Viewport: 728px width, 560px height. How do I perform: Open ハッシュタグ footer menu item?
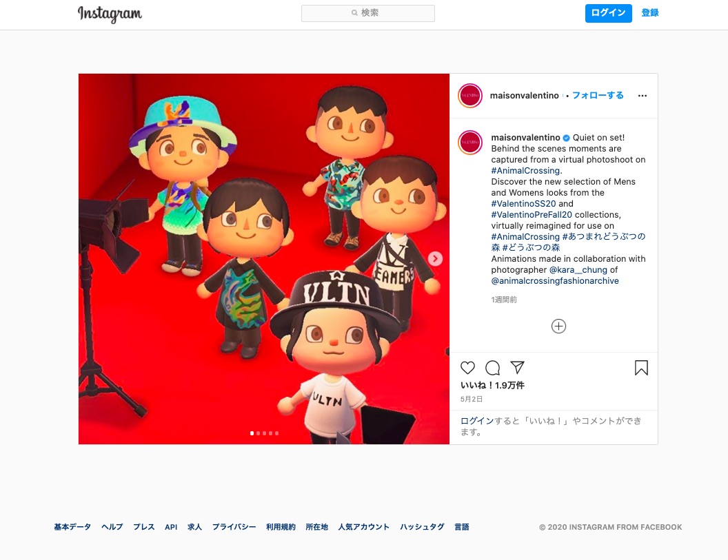pos(422,527)
